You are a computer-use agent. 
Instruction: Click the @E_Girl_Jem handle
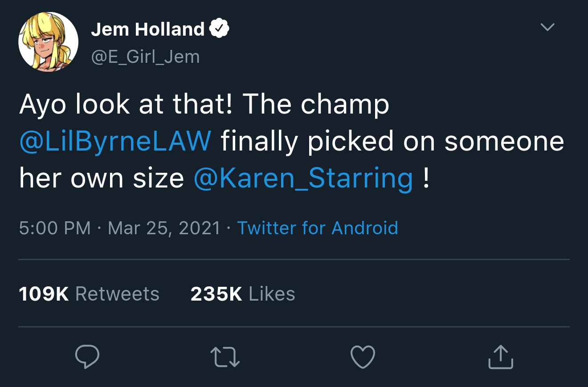[x=145, y=57]
